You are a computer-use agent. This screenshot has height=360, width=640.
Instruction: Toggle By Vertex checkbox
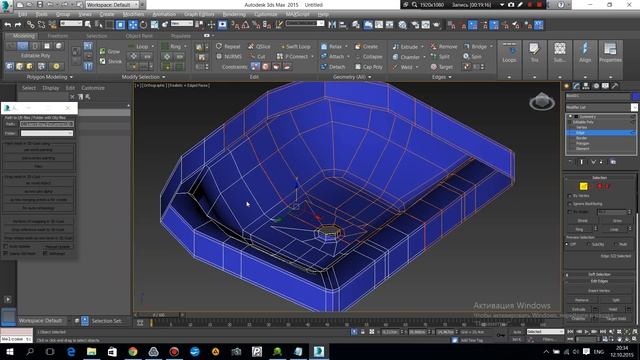[570, 196]
